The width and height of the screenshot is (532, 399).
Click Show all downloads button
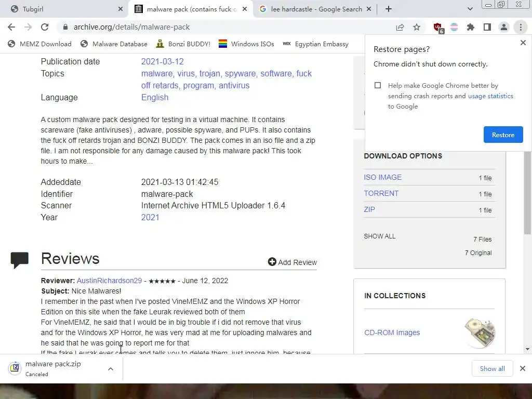tap(493, 368)
